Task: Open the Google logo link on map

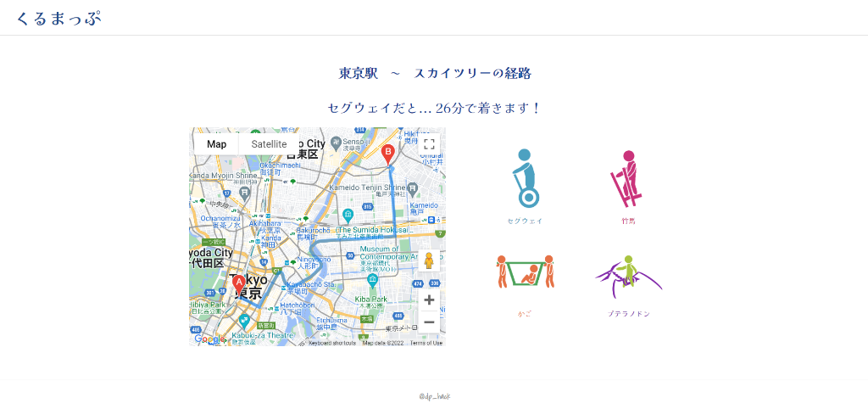Action: (x=209, y=339)
